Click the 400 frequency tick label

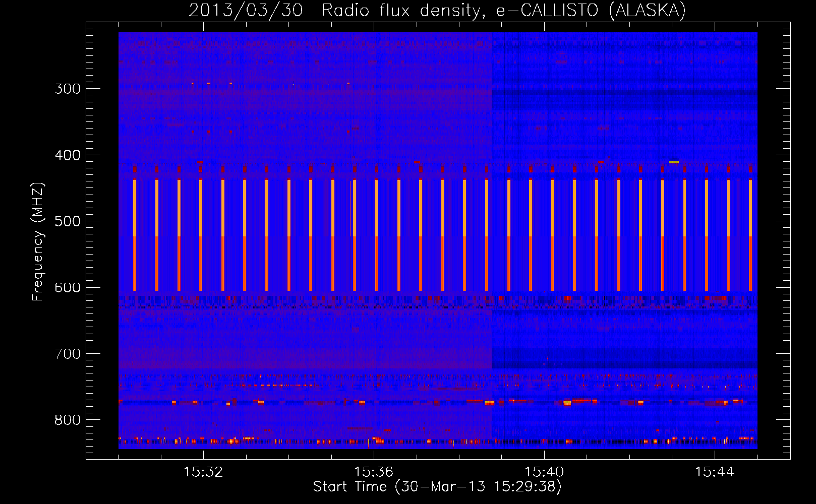pyautogui.click(x=68, y=155)
